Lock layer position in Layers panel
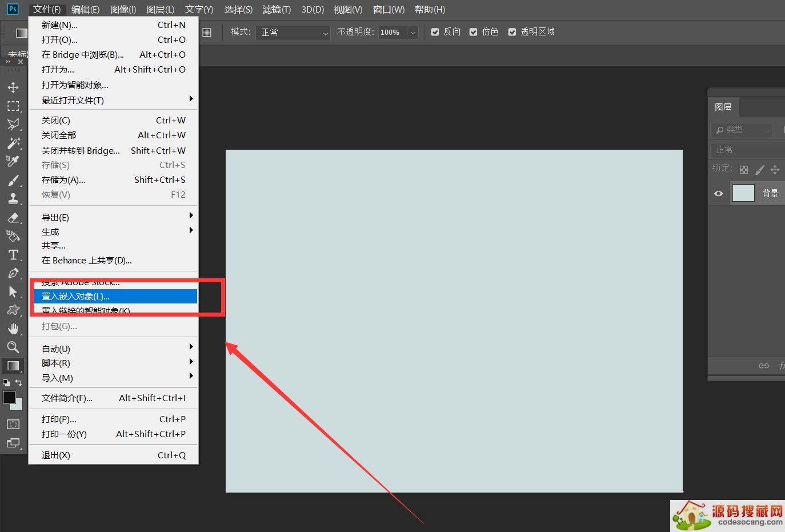 (775, 170)
